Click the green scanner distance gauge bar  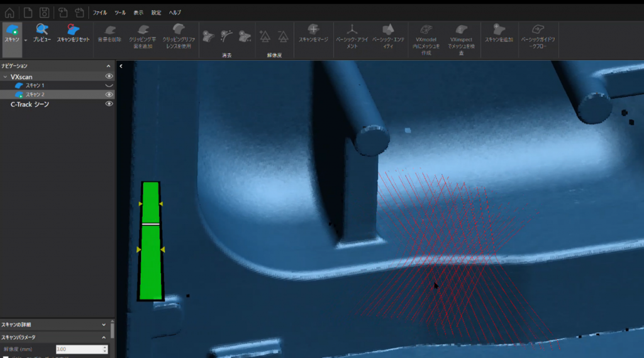(150, 258)
